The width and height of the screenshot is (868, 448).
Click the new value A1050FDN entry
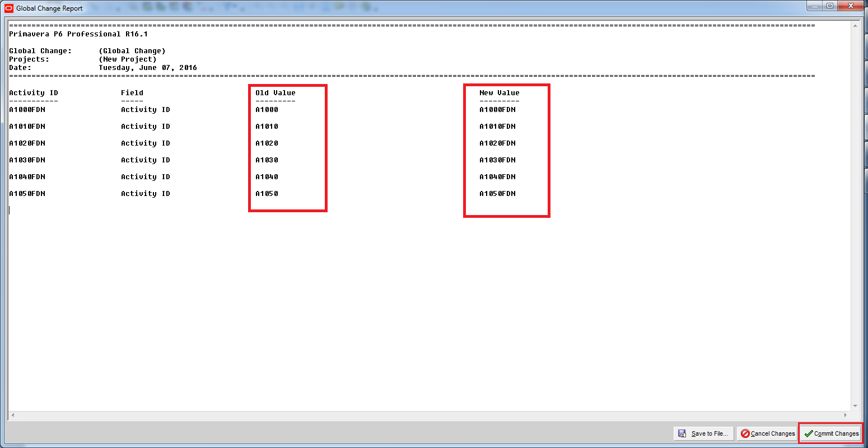[x=497, y=194]
